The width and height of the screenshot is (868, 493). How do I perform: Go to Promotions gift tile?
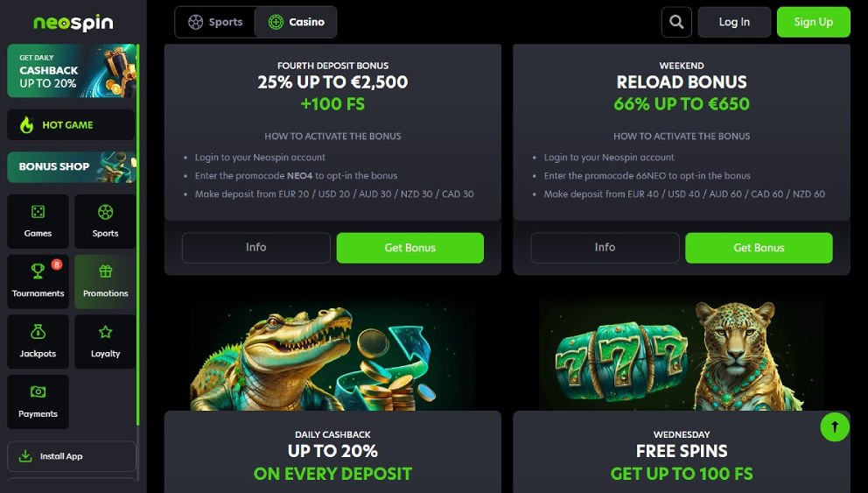tap(105, 281)
